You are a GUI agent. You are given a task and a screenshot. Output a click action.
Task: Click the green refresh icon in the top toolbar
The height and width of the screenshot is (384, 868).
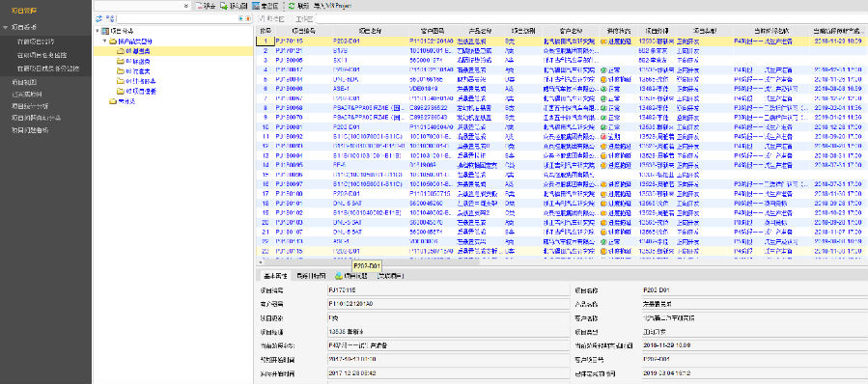pos(292,6)
